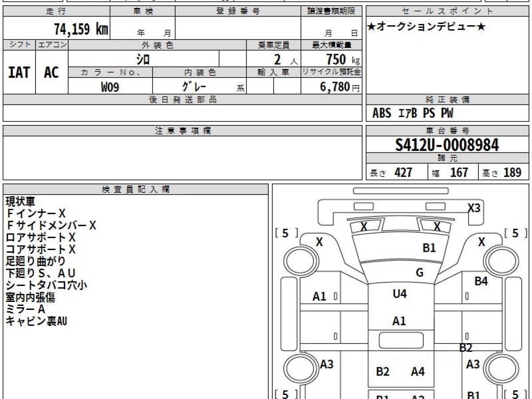
Task: Click the AC air conditioner value
Action: [x=51, y=72]
